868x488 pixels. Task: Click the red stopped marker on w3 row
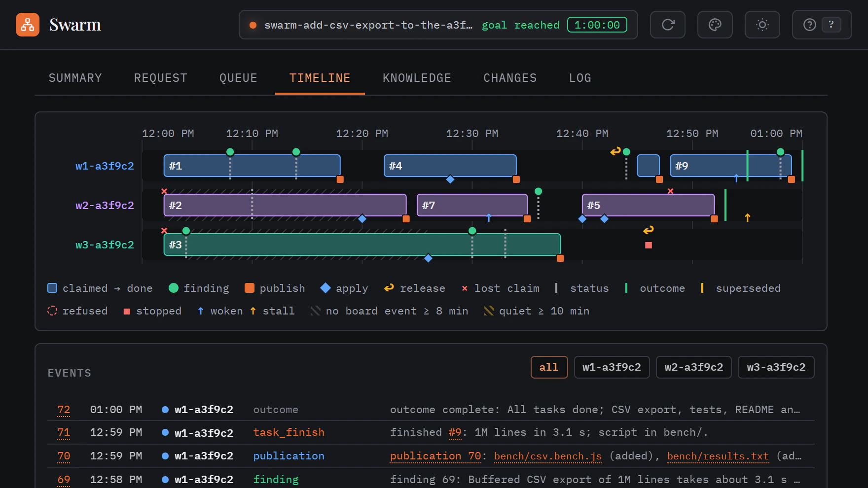[649, 245]
